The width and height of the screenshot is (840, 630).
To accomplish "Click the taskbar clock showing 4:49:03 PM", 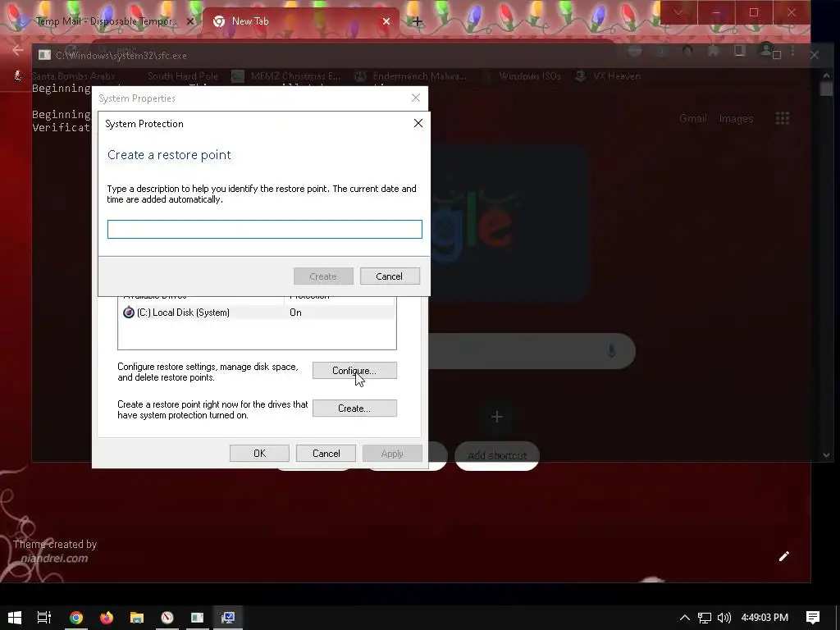I will (x=765, y=618).
